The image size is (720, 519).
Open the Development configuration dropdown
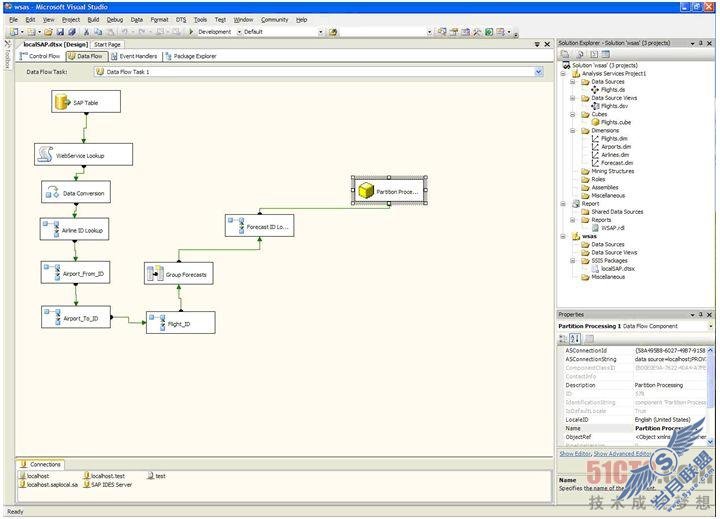click(x=239, y=32)
